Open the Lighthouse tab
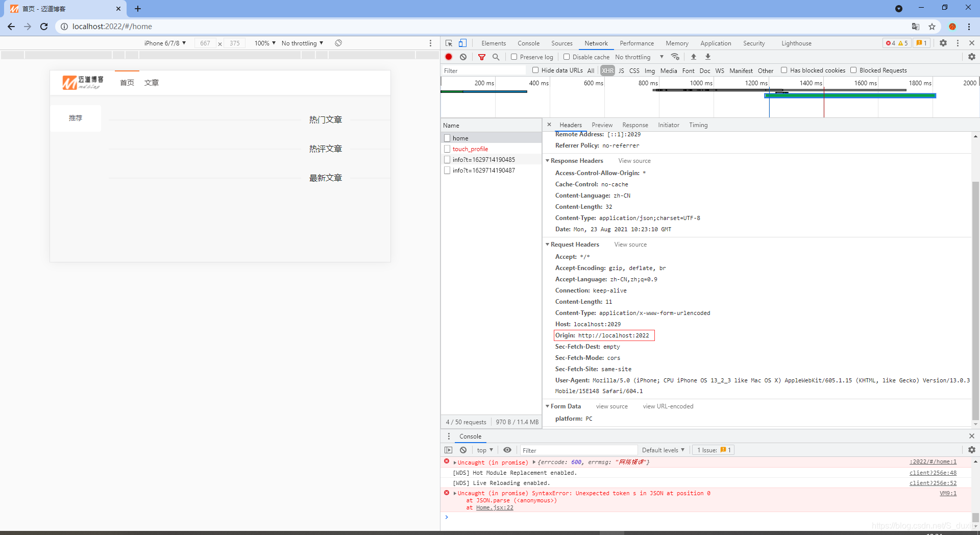The image size is (980, 535). [796, 43]
